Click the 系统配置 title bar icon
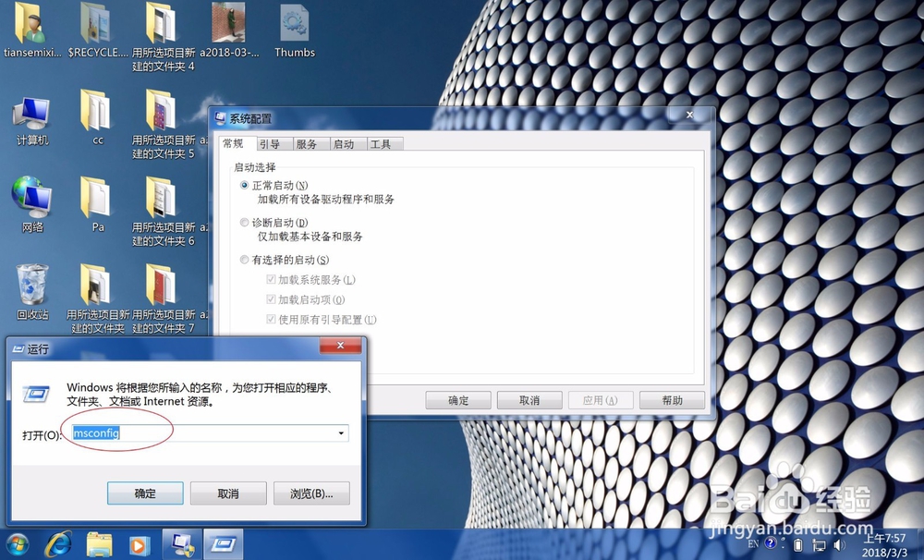Screen dimensions: 924x560 [221, 118]
